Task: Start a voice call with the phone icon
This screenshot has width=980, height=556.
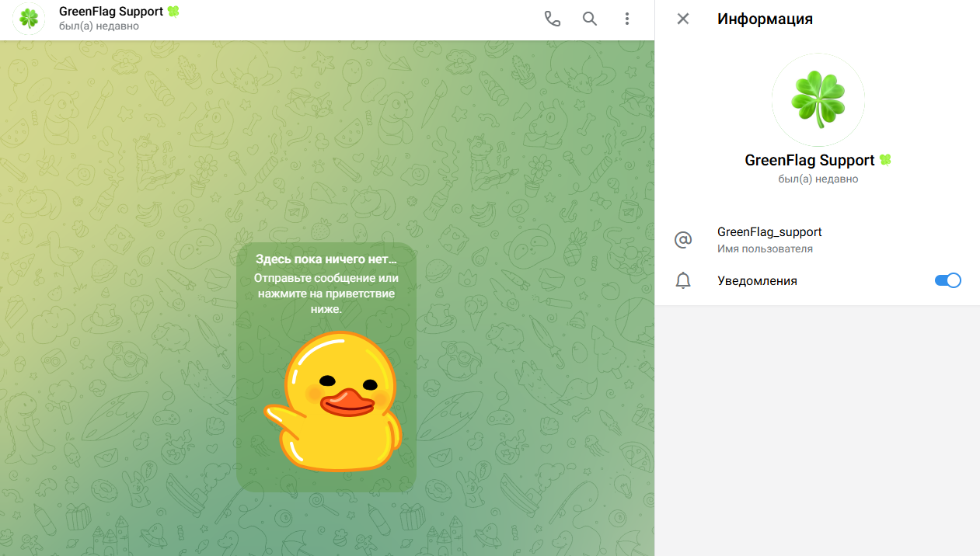Action: [x=552, y=19]
